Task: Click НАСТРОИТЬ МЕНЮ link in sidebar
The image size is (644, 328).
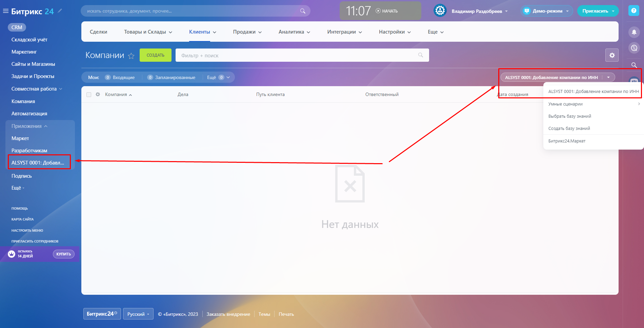Action: coord(27,230)
